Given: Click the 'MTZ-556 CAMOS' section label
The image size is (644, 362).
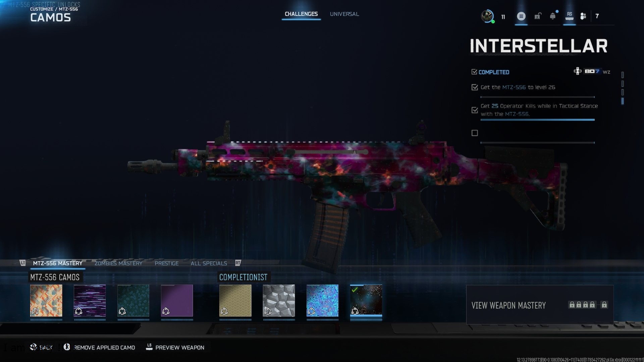Looking at the screenshot, I should 55,277.
